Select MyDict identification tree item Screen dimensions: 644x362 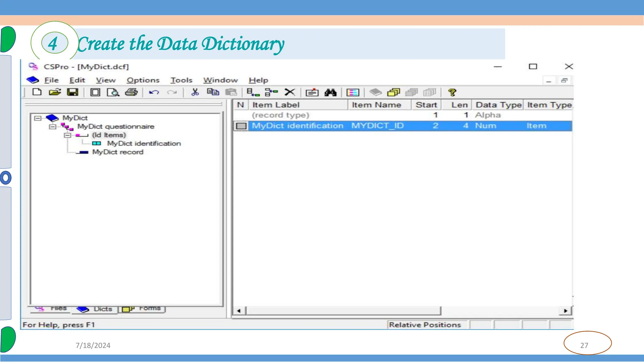point(144,143)
